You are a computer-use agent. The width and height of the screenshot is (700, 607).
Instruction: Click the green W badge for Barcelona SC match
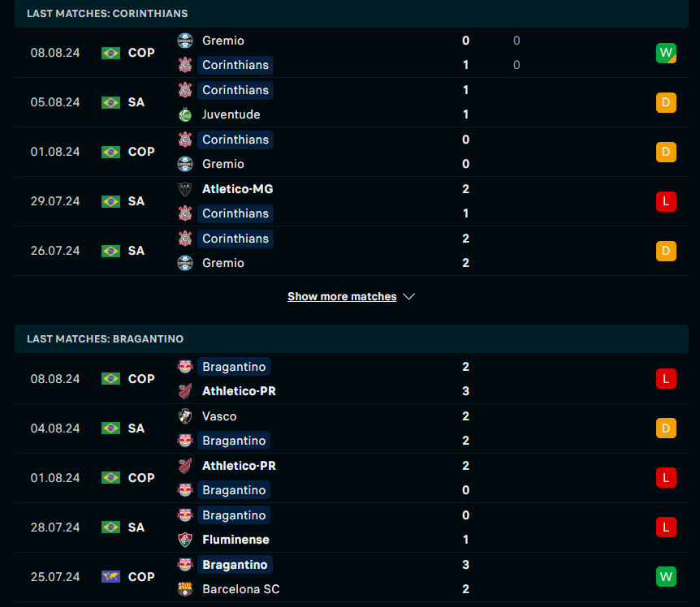(666, 577)
